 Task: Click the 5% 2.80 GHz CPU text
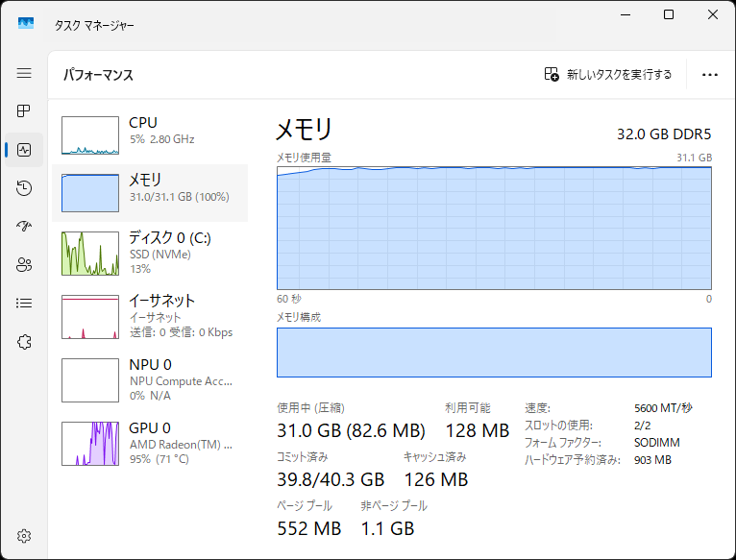162,139
